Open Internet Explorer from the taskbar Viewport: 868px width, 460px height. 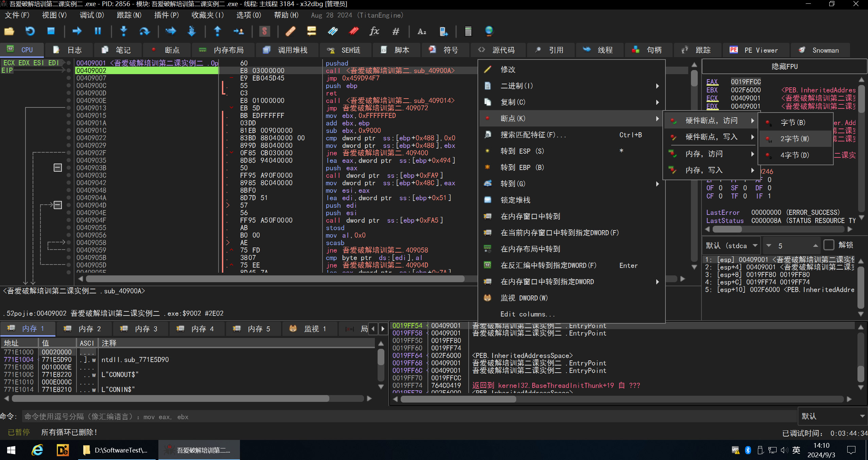point(37,450)
